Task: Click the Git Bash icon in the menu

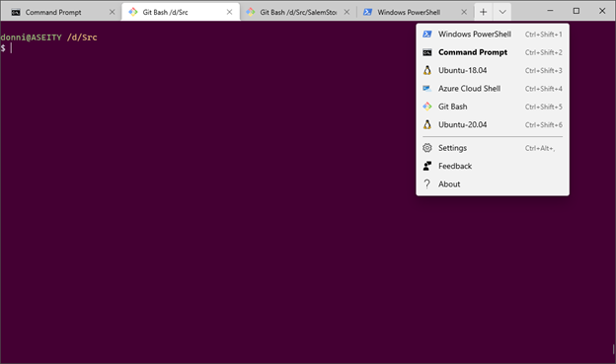Action: click(x=427, y=107)
